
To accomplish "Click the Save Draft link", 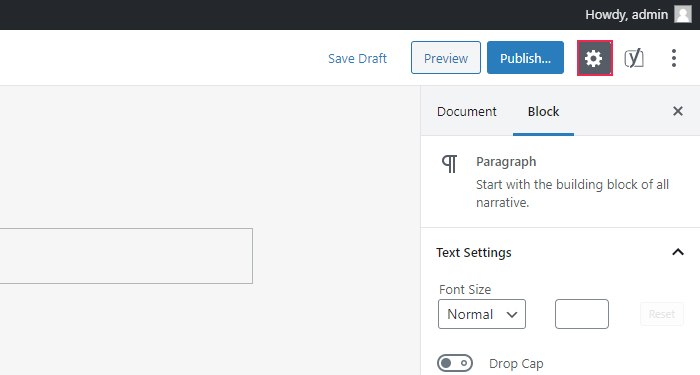I will (x=357, y=58).
